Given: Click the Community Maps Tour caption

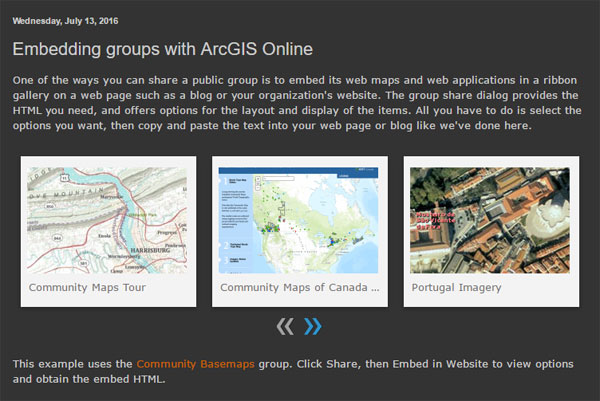Looking at the screenshot, I should (x=87, y=287).
